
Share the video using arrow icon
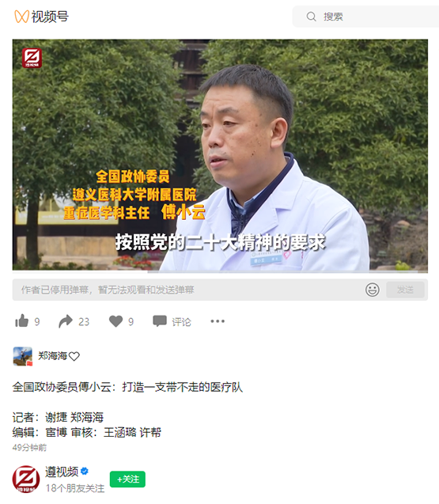click(x=66, y=321)
